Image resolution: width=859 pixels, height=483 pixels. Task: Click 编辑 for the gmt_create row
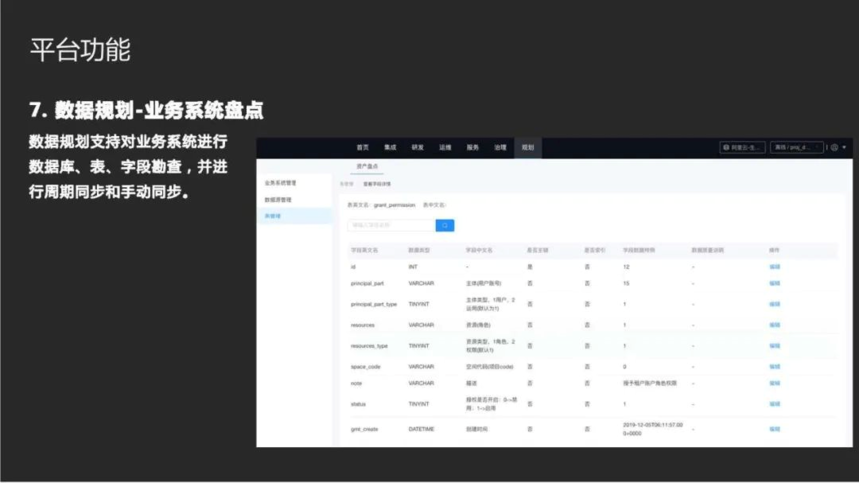pyautogui.click(x=775, y=429)
